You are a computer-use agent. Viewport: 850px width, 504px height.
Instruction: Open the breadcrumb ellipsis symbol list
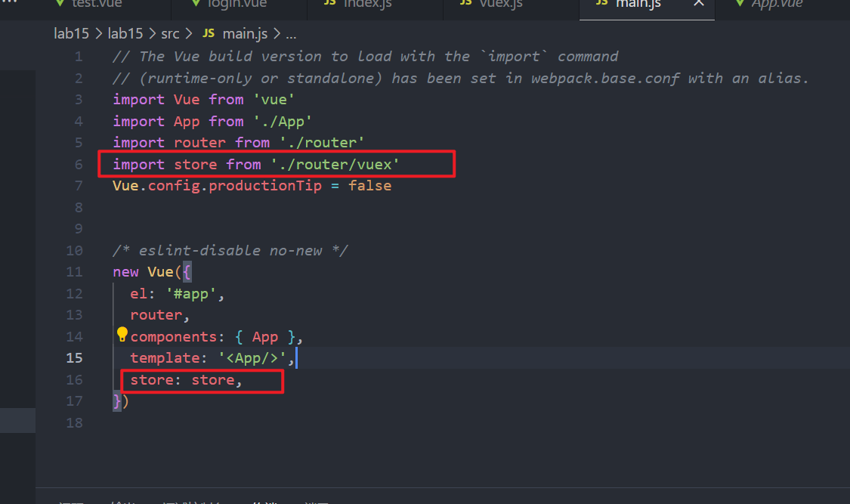(x=291, y=34)
